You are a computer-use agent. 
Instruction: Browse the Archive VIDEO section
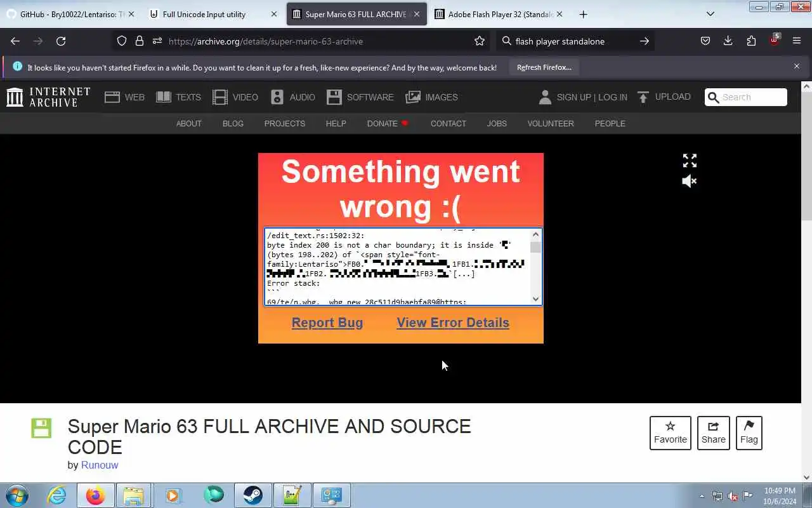pyautogui.click(x=235, y=97)
